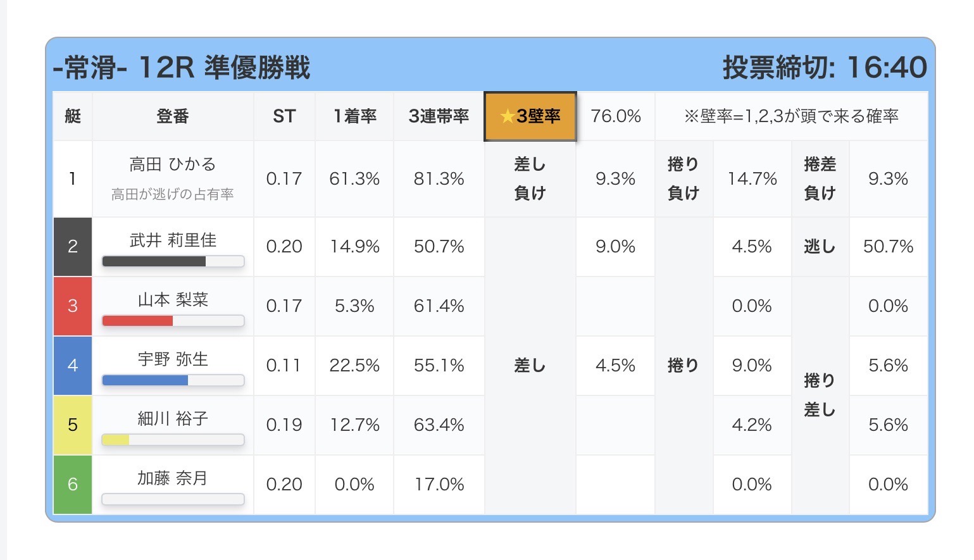The height and width of the screenshot is (560, 974).
Task: Click 宇野 弥生's blue share bar
Action: coord(173,380)
